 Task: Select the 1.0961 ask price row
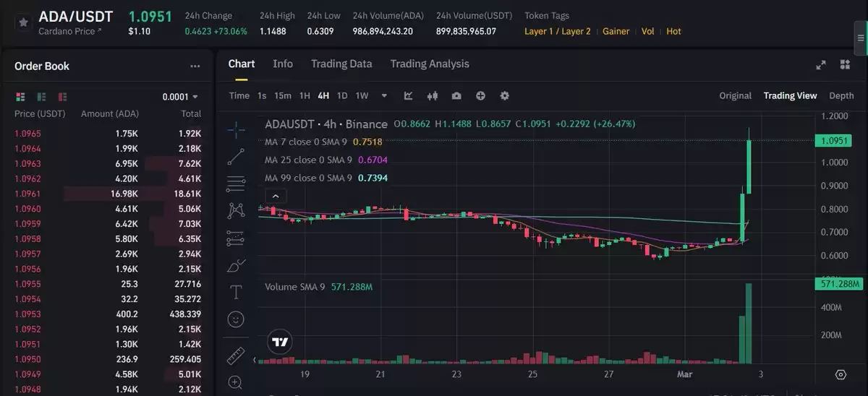pyautogui.click(x=109, y=194)
